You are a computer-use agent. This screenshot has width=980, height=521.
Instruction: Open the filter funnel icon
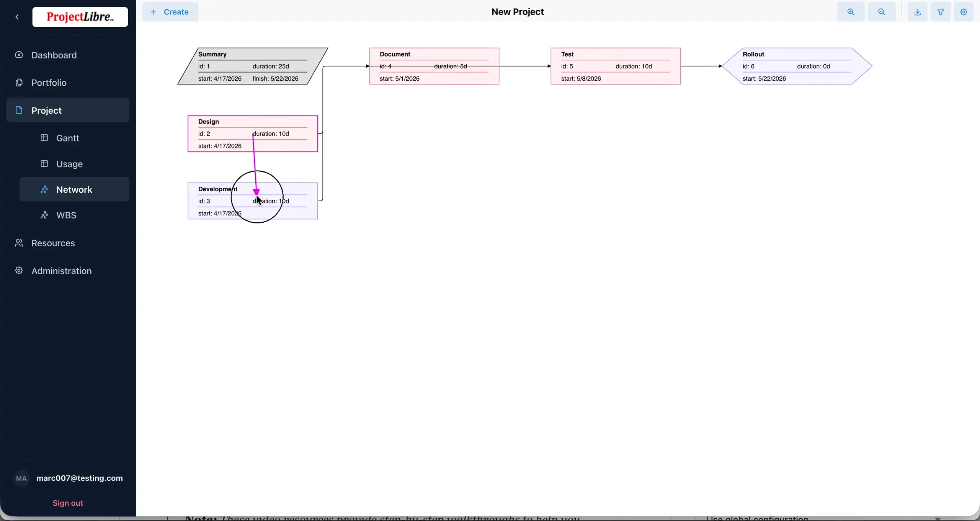941,12
